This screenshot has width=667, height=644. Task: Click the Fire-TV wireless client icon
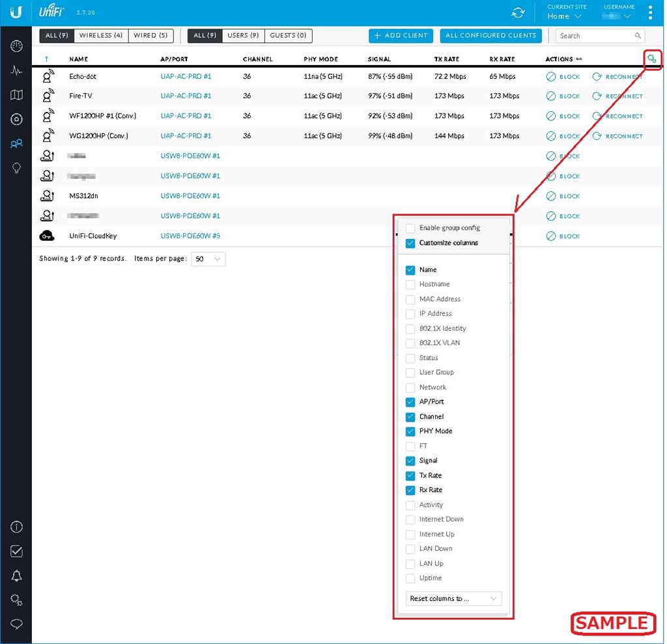(48, 96)
